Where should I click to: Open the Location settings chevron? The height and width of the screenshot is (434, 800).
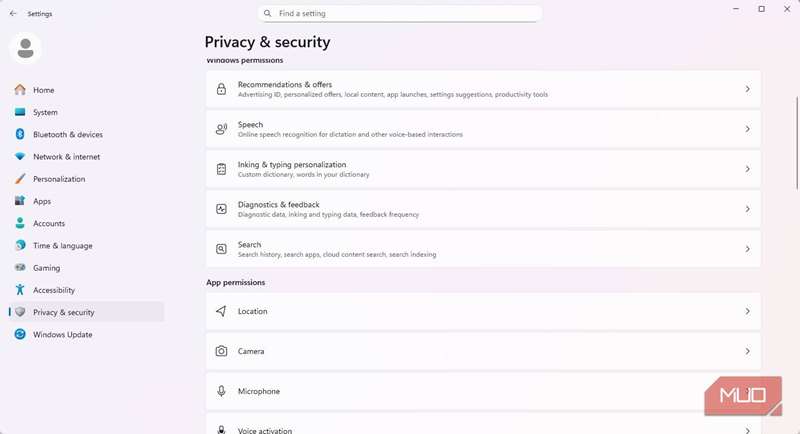747,311
